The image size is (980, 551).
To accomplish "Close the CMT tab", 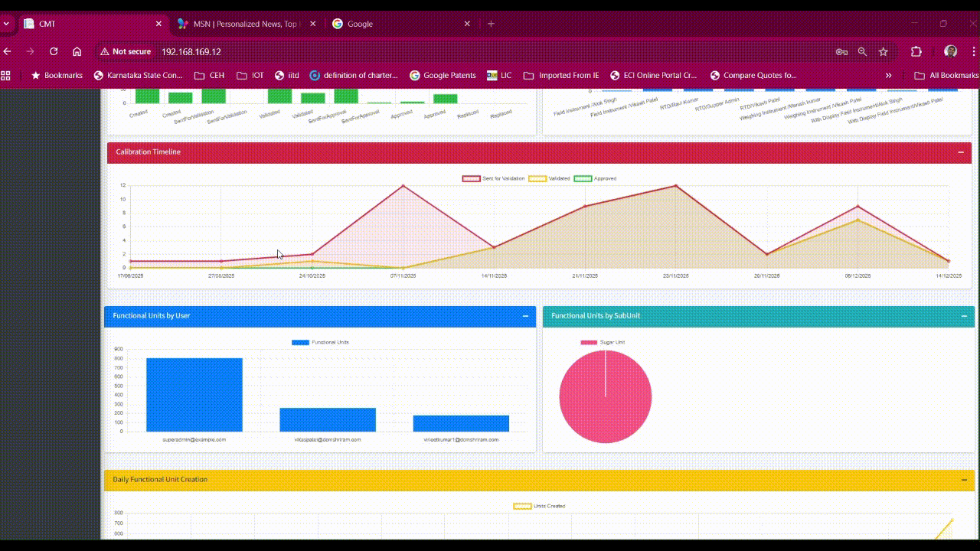I will 158,24.
